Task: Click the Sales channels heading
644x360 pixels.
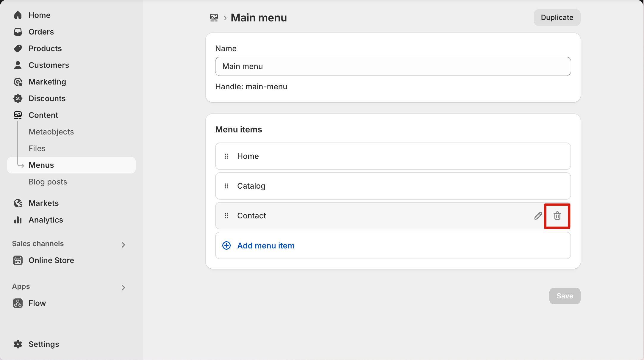Action: click(38, 244)
